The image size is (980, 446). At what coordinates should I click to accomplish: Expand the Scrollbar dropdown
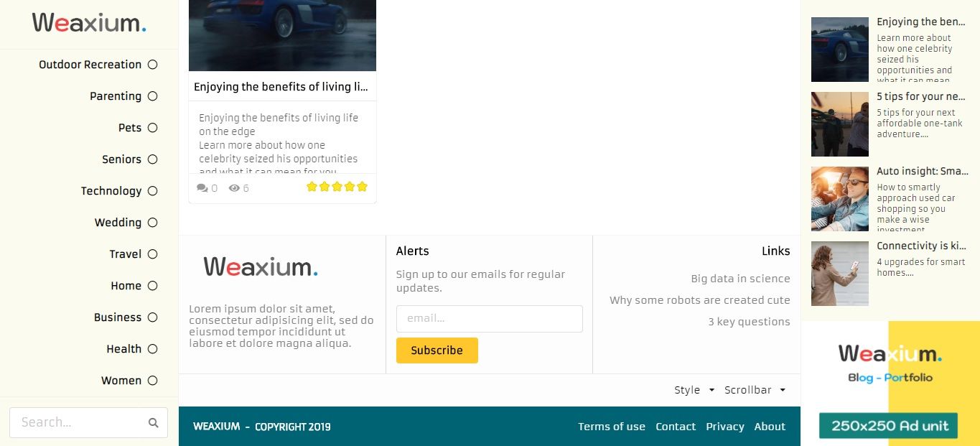pos(755,390)
